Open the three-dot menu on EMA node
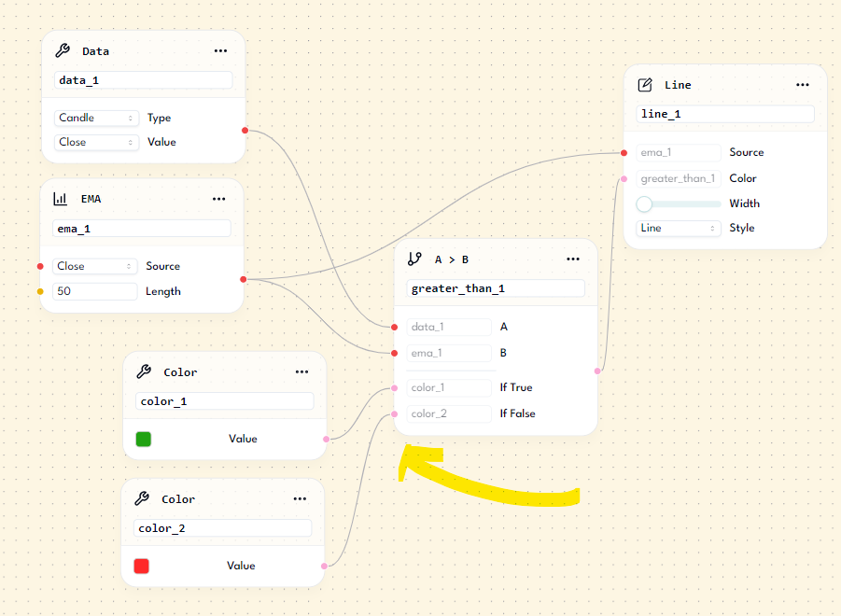This screenshot has width=841, height=616. (x=219, y=199)
